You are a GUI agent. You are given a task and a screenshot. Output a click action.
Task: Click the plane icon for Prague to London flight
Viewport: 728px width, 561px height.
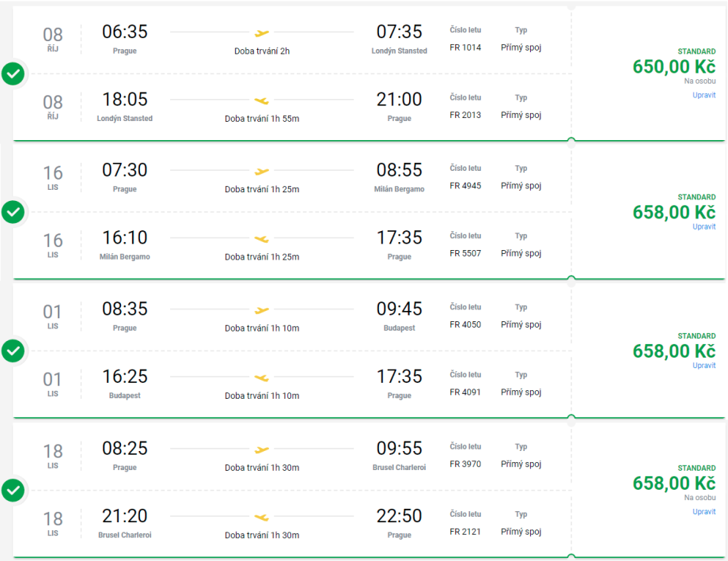pyautogui.click(x=262, y=32)
